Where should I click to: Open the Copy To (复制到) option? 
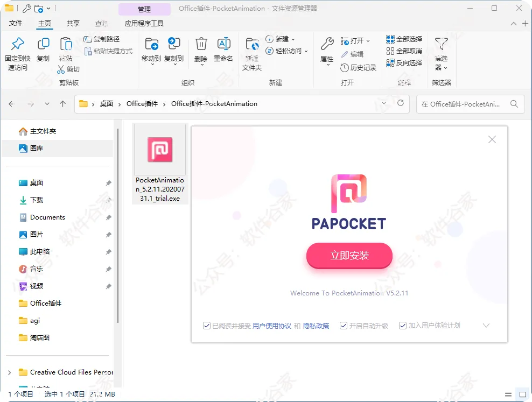click(x=174, y=51)
